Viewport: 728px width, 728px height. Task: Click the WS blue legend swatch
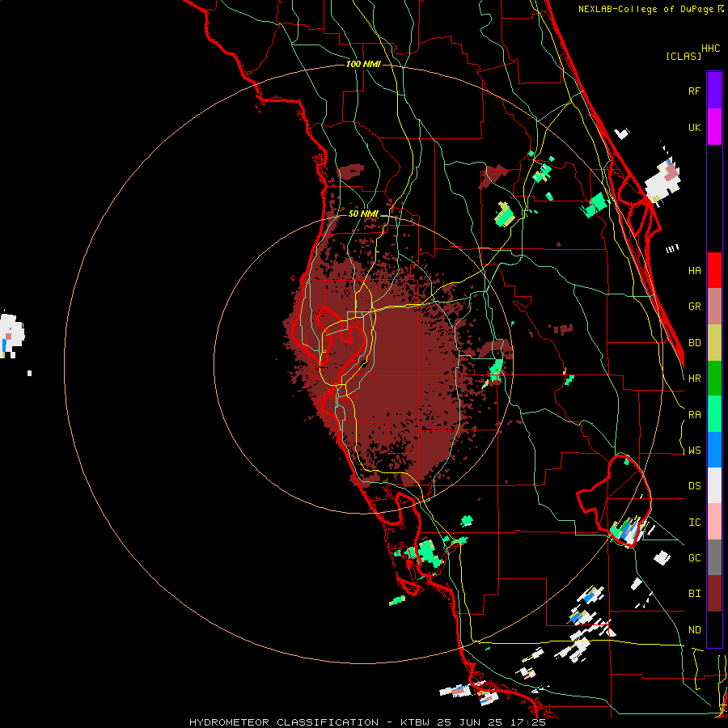714,450
